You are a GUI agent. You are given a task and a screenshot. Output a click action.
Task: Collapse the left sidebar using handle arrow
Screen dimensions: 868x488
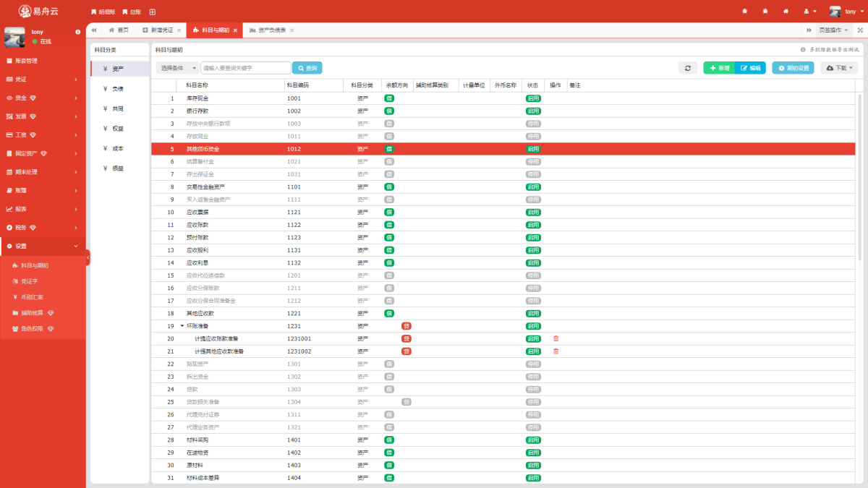point(88,257)
